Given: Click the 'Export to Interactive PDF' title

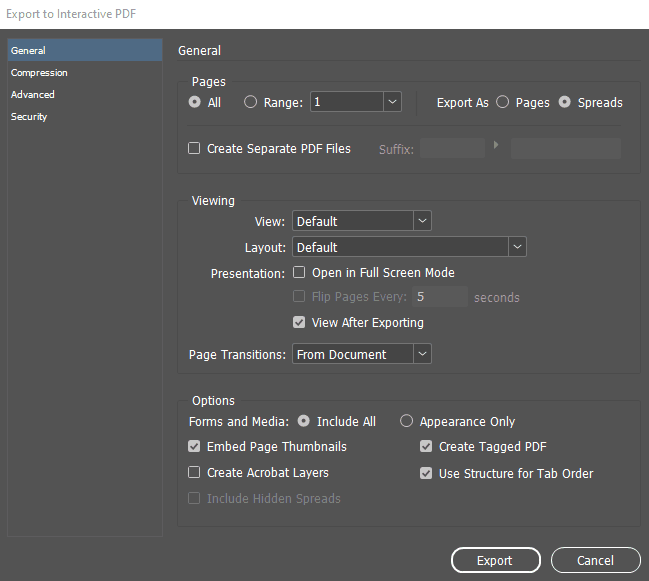Looking at the screenshot, I should point(71,14).
